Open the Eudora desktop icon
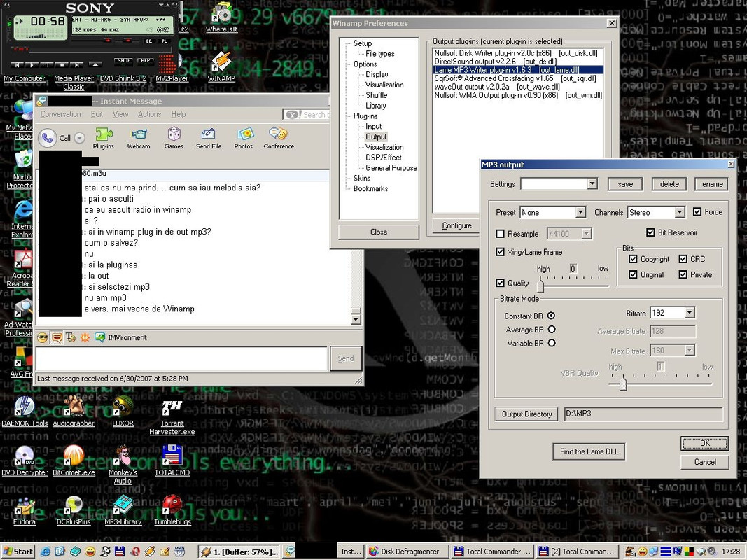This screenshot has width=747, height=560. pos(25,510)
